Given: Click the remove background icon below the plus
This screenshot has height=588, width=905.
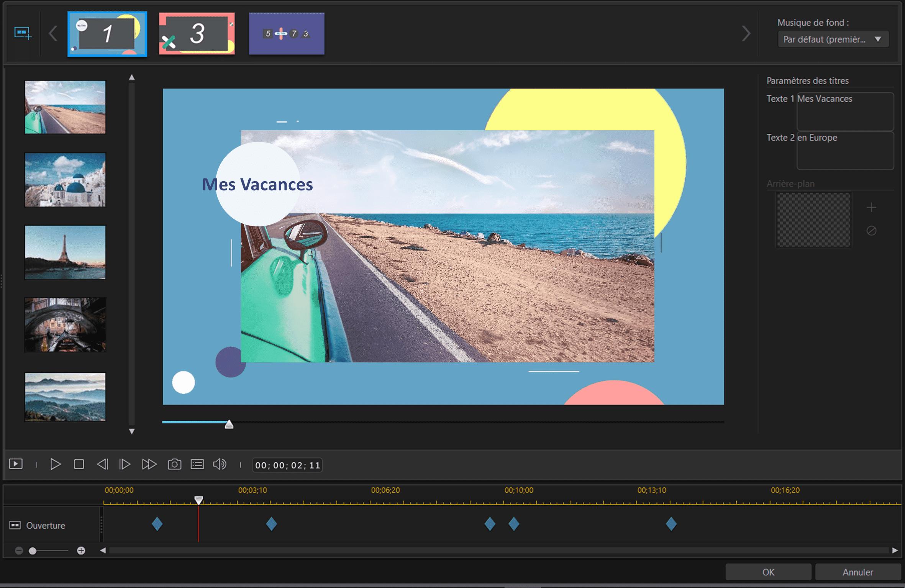Looking at the screenshot, I should coord(871,230).
